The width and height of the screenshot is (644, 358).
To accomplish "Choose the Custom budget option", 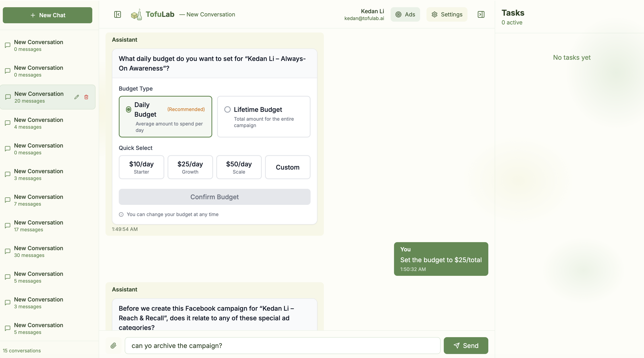I will (x=287, y=167).
